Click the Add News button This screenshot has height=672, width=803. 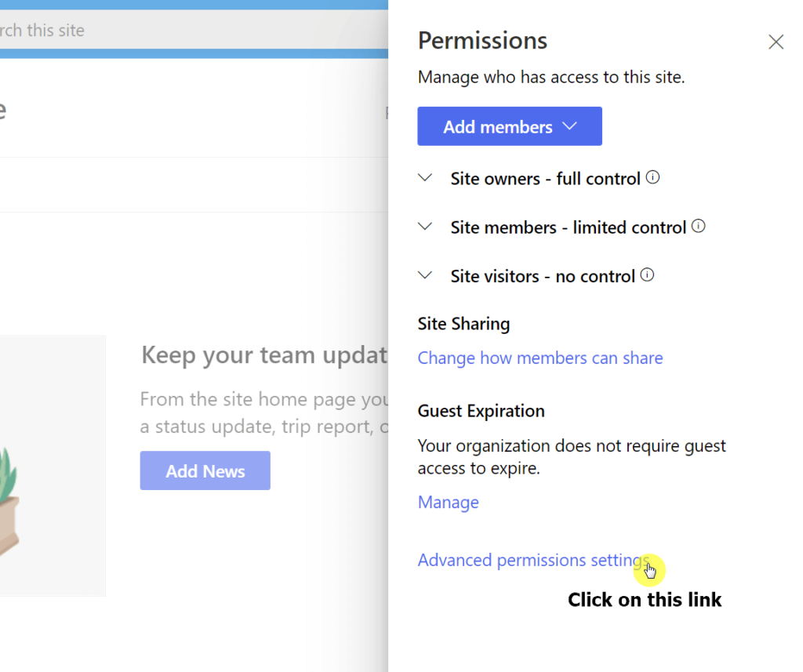coord(205,470)
